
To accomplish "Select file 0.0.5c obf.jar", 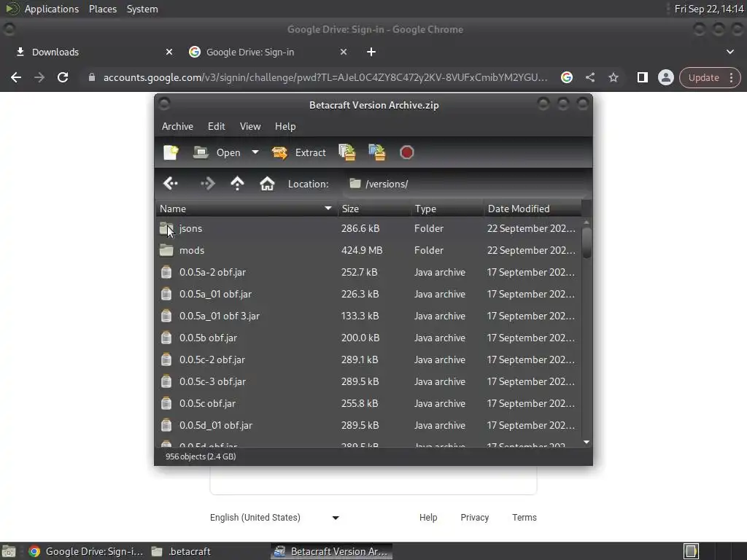I will tap(368, 404).
